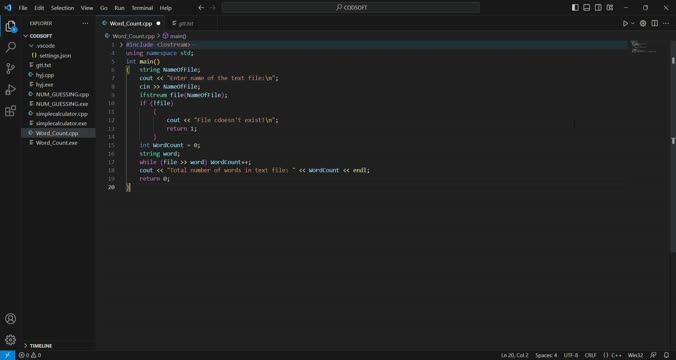
Task: Toggle the bottom panel visibility
Action: 587,8
